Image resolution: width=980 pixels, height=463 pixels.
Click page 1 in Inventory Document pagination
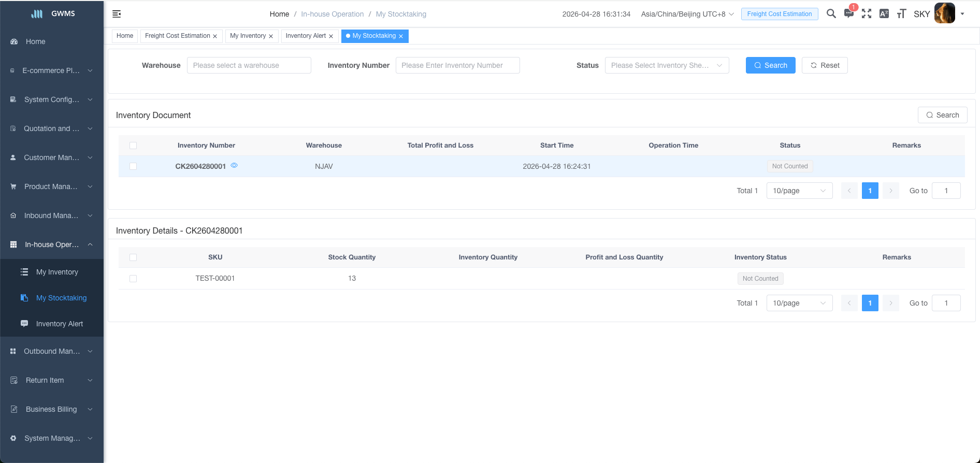[x=870, y=191]
